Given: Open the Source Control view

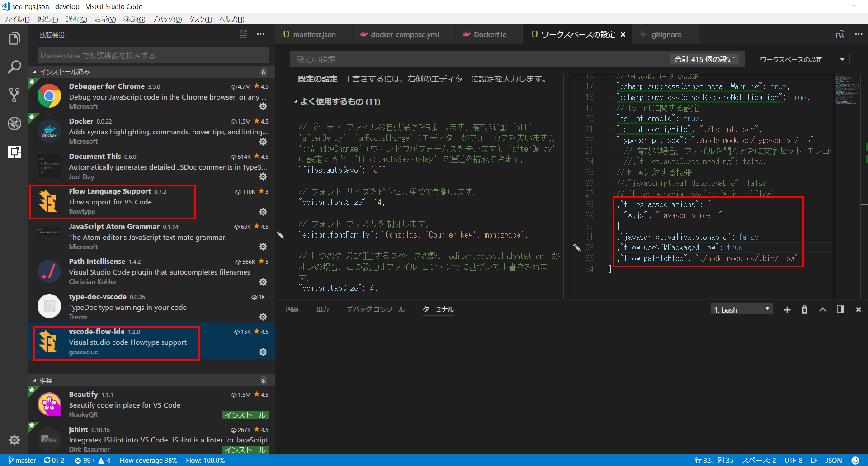Looking at the screenshot, I should pyautogui.click(x=14, y=95).
